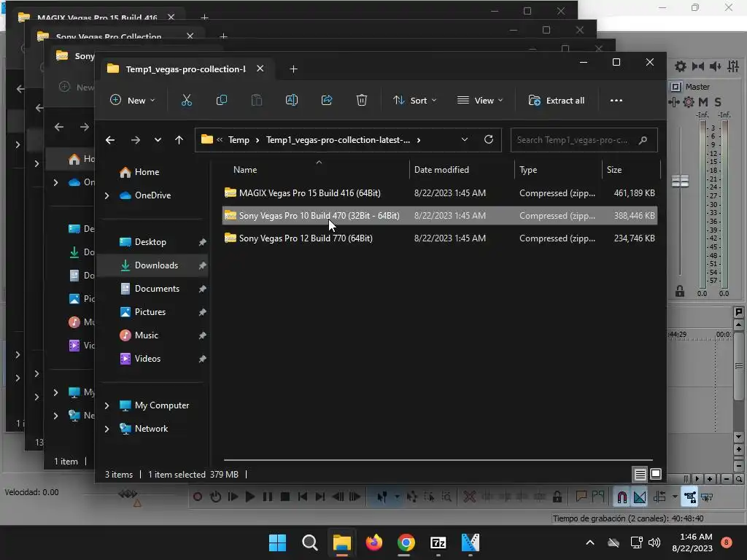Viewport: 747px width, 560px height.
Task: Click the Copy icon in Explorer toolbar
Action: coord(222,101)
